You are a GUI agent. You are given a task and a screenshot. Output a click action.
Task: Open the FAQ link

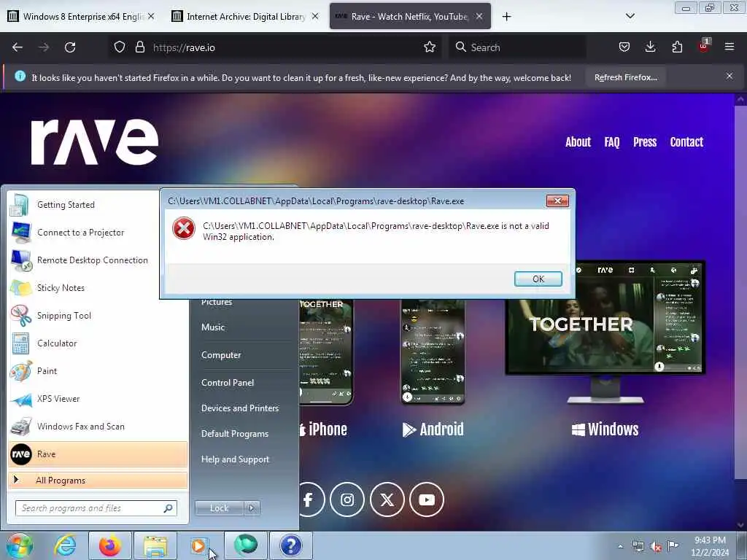(x=612, y=142)
